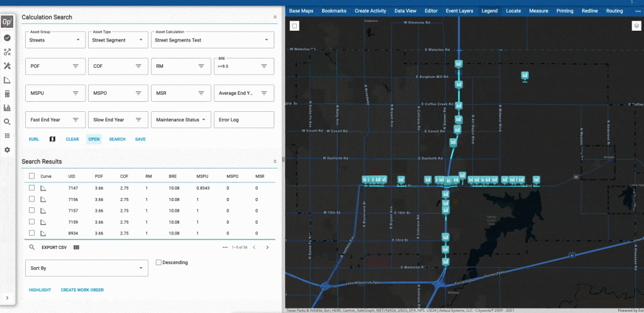
Task: Check the Descending checkbox
Action: (x=158, y=262)
